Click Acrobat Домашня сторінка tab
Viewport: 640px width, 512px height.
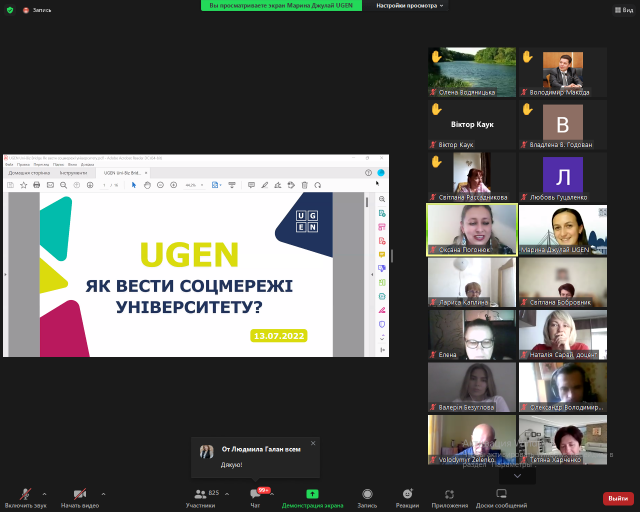coord(29,173)
